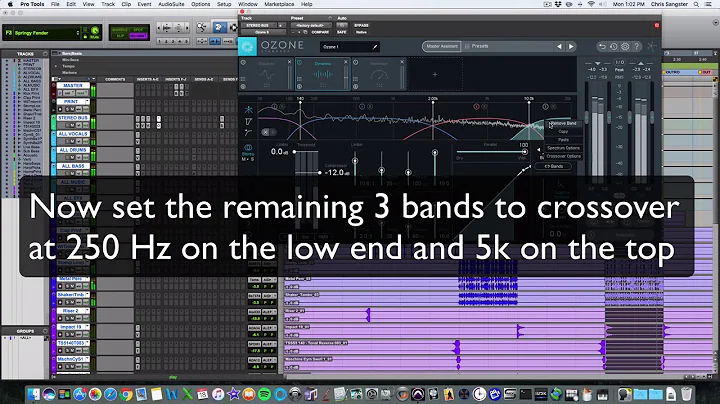This screenshot has width=720, height=404.
Task: Open the Ozone help question mark
Action: point(636,46)
